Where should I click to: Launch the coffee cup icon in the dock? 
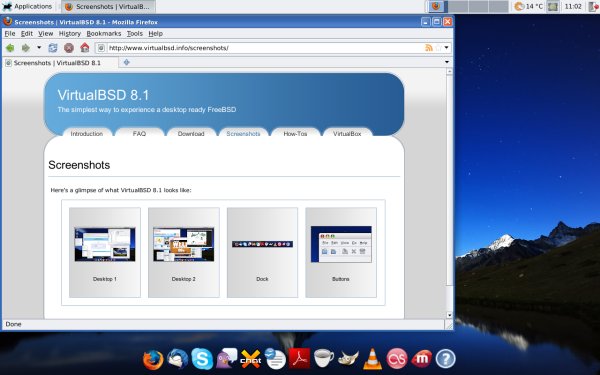point(324,359)
